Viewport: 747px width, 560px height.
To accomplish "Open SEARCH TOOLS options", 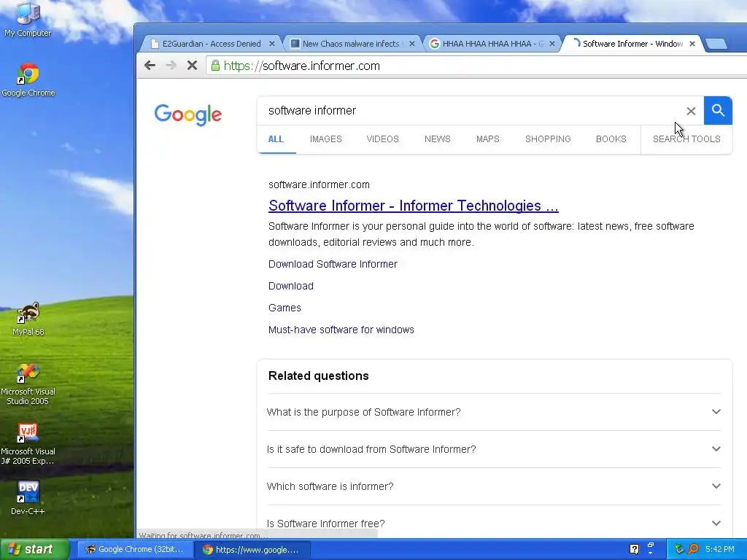I will [686, 139].
